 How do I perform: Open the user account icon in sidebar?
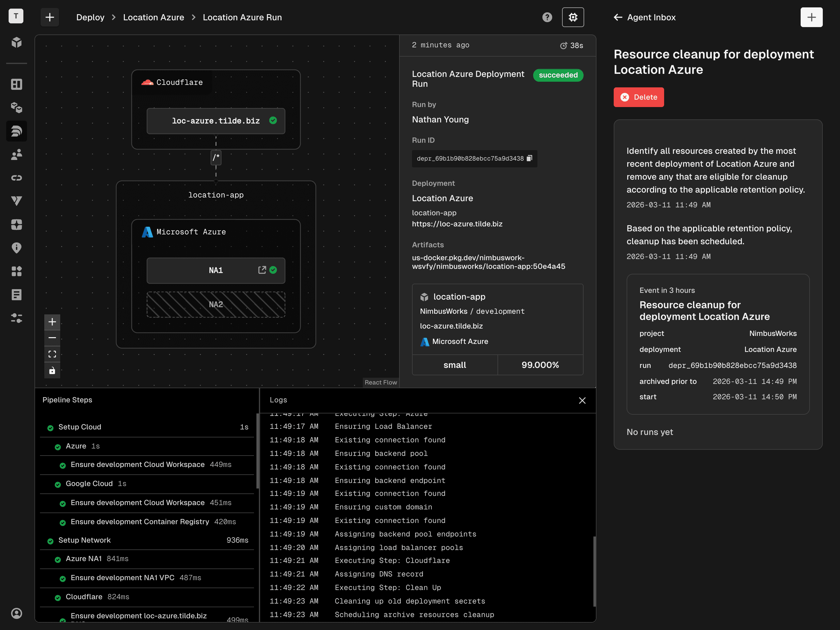16,613
